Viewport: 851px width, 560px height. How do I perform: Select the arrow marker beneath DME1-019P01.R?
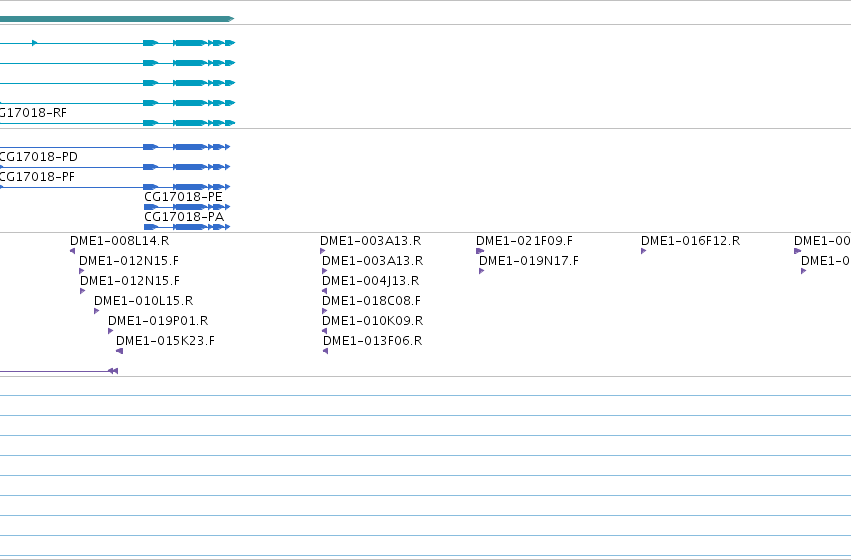(111, 332)
